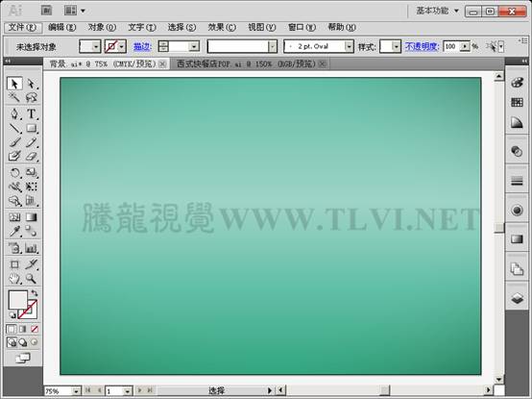Select the Eraser tool

coord(32,156)
